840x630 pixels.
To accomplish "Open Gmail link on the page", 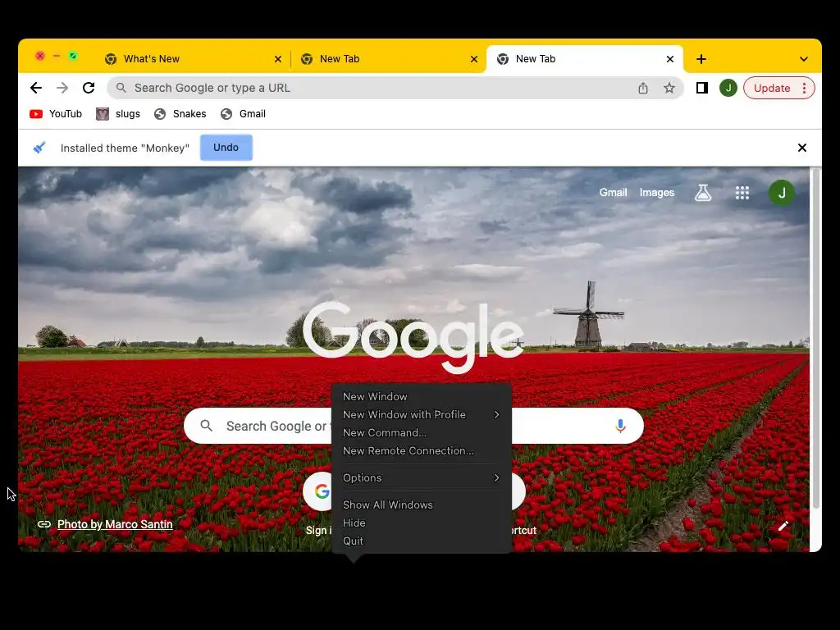I will pos(613,192).
